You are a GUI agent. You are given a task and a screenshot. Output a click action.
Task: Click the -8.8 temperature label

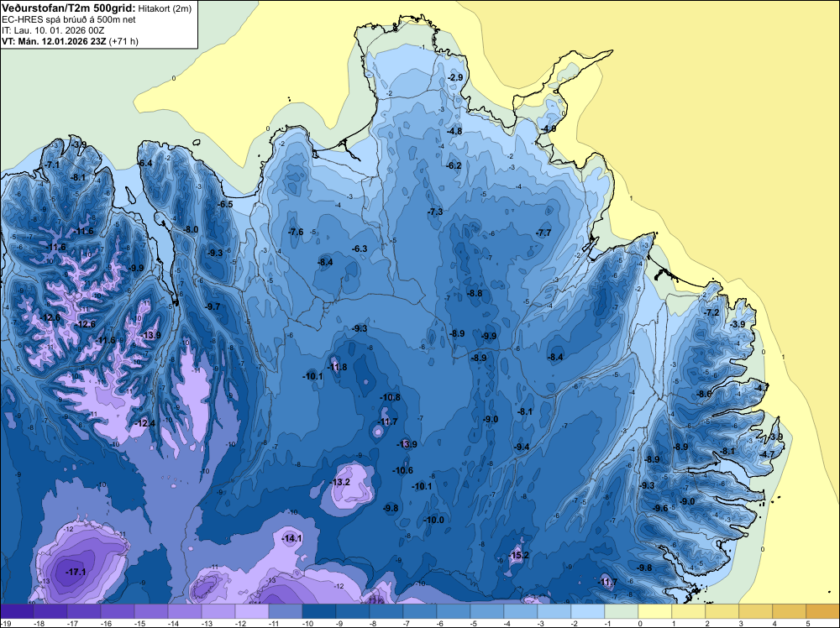[474, 293]
